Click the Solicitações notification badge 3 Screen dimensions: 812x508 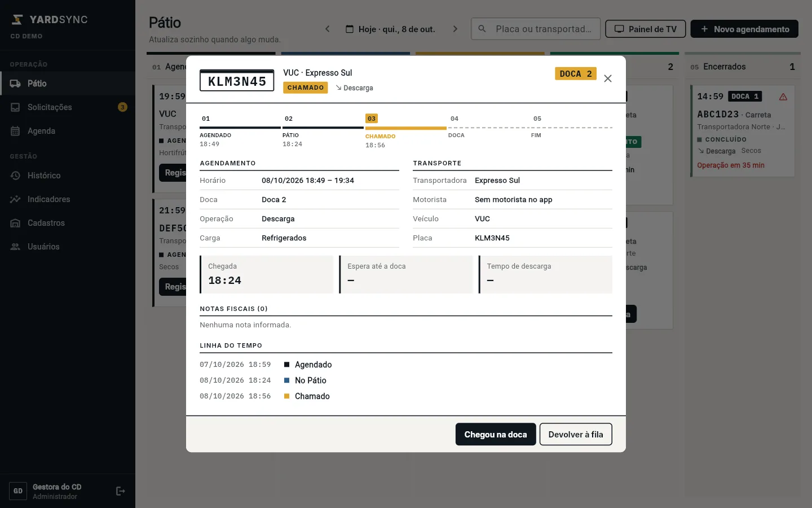[122, 107]
